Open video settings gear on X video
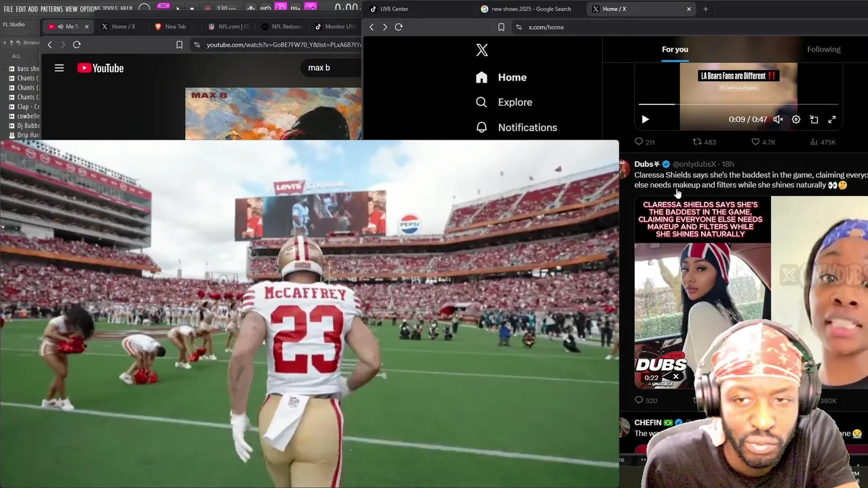The image size is (868, 488). click(796, 119)
